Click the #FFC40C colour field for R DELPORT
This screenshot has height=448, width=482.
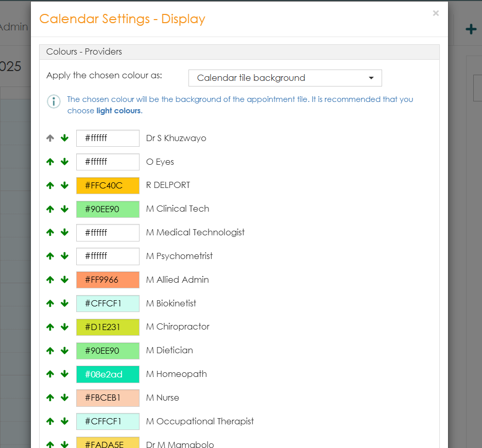point(108,185)
